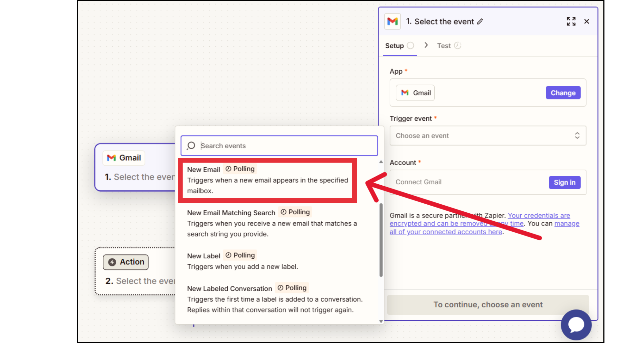Click Polling badge beside New Email
Image resolution: width=644 pixels, height=343 pixels.
coord(240,169)
